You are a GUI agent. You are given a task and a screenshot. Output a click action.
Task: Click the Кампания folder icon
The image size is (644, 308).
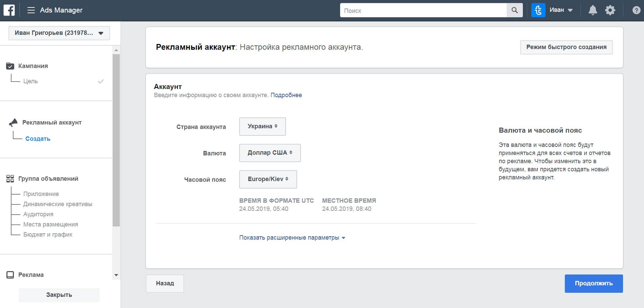(x=10, y=66)
